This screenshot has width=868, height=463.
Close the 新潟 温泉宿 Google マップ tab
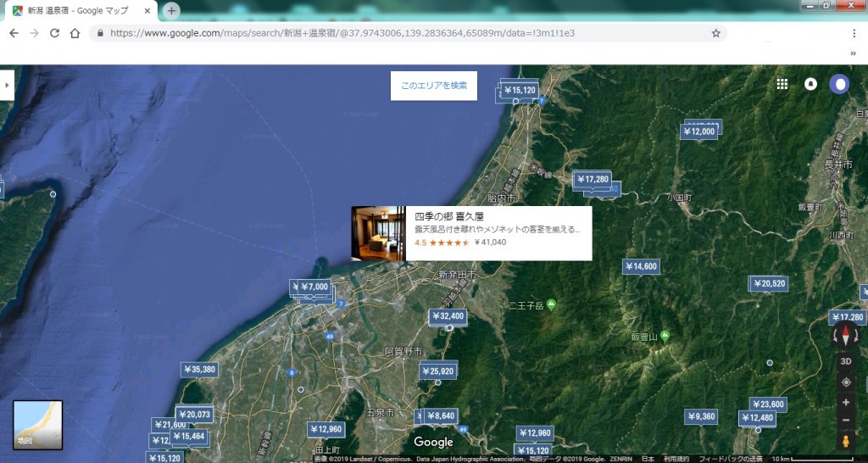(147, 10)
